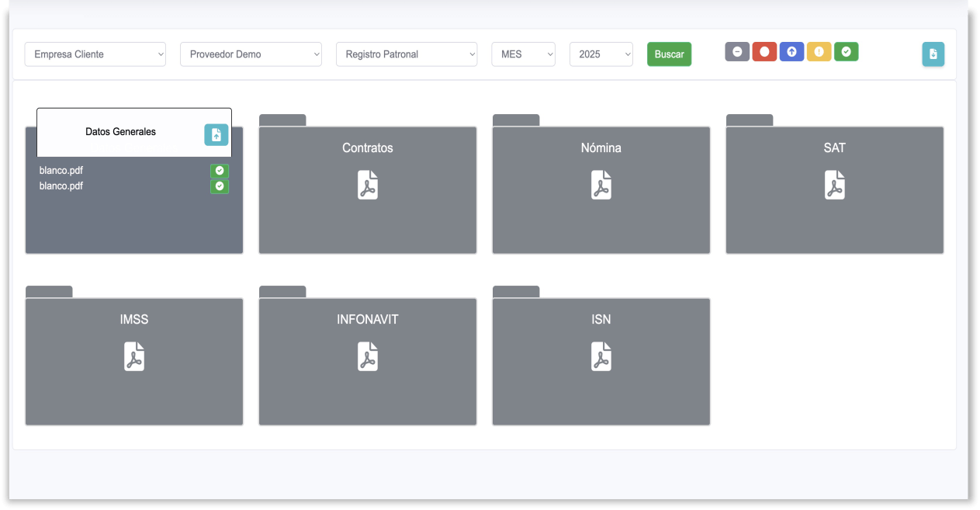This screenshot has width=980, height=510.
Task: Change the year in 2025 dropdown
Action: pos(601,54)
